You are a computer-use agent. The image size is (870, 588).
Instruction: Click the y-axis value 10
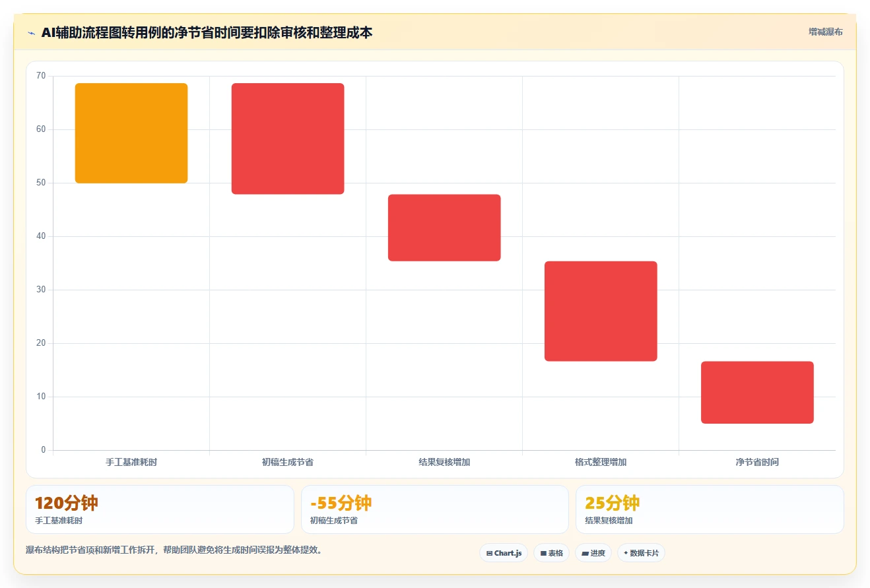point(41,397)
